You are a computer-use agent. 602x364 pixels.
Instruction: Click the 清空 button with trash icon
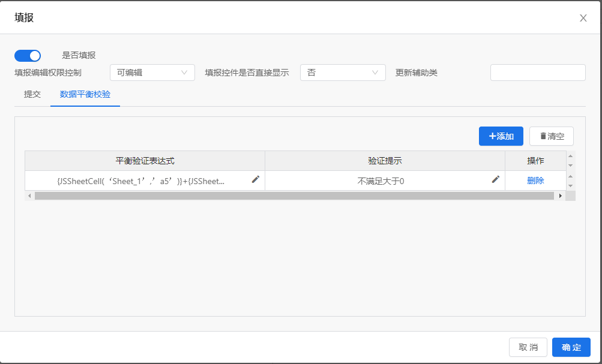click(552, 136)
